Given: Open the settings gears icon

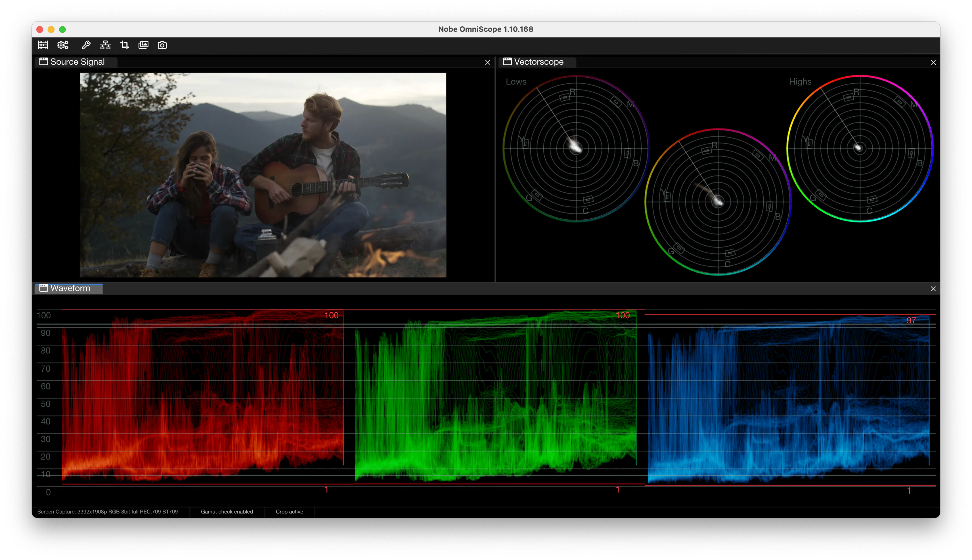Looking at the screenshot, I should [63, 45].
